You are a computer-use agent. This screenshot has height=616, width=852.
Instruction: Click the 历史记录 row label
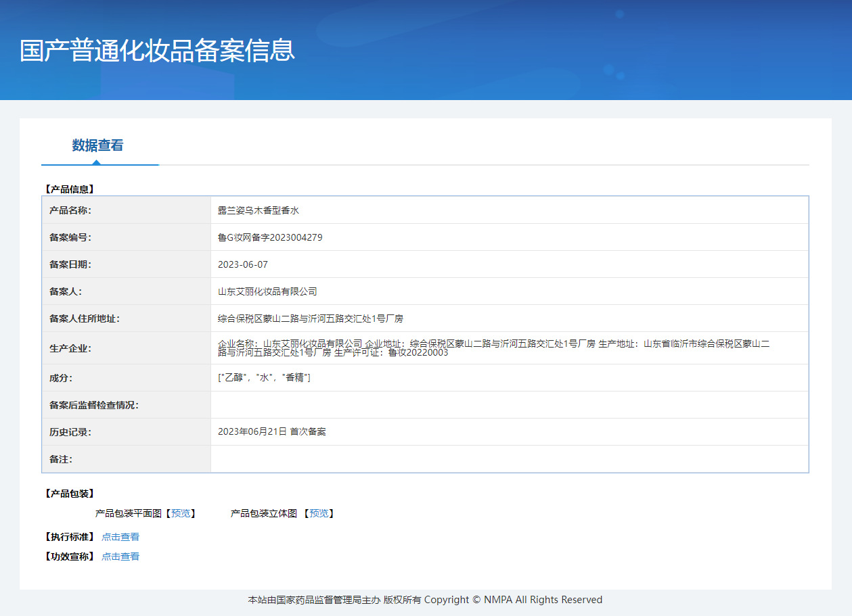[x=70, y=432]
